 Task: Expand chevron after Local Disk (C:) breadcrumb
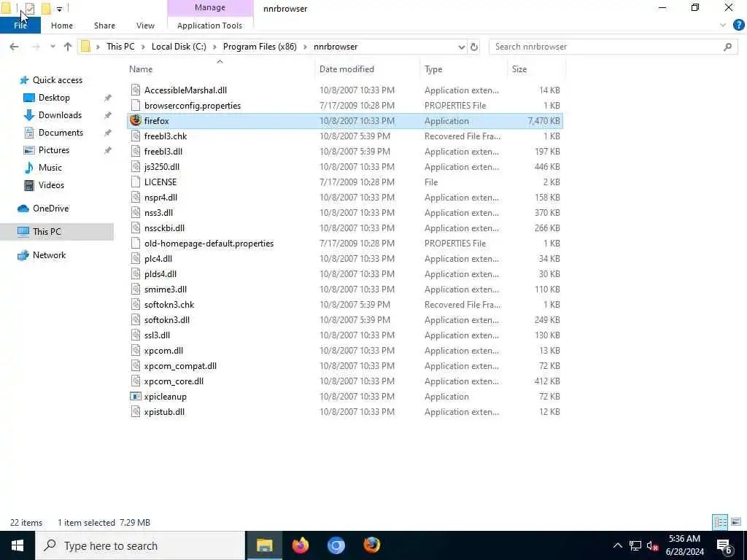point(214,47)
